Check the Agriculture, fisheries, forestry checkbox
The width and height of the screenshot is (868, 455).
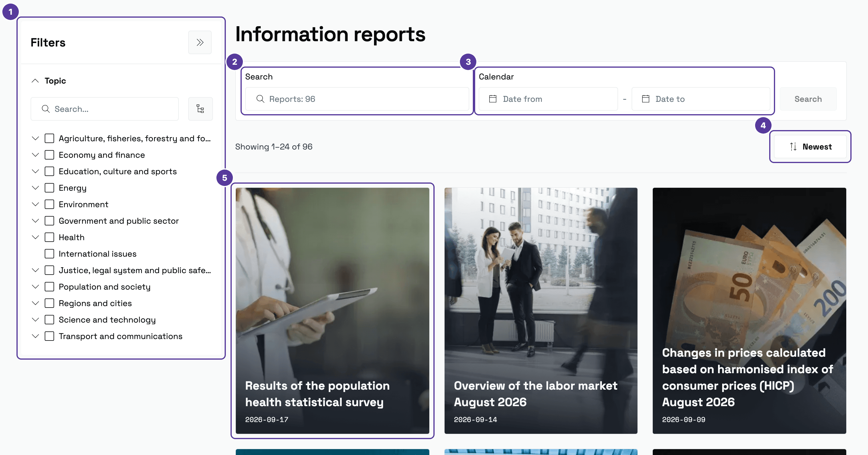tap(49, 138)
